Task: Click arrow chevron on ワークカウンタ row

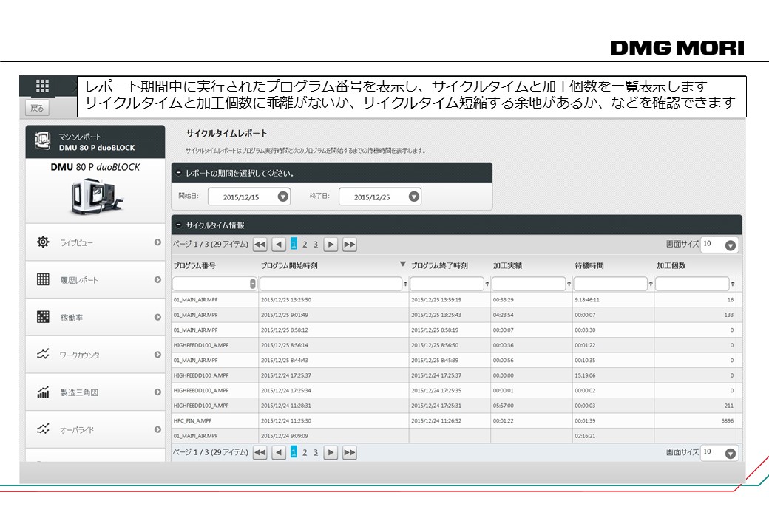Action: click(x=157, y=354)
